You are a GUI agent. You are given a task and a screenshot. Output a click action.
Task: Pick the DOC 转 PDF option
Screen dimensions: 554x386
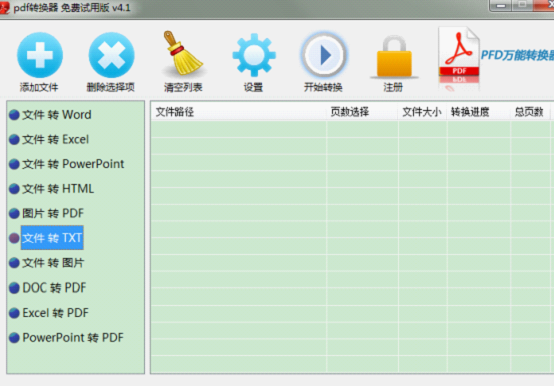(x=54, y=288)
